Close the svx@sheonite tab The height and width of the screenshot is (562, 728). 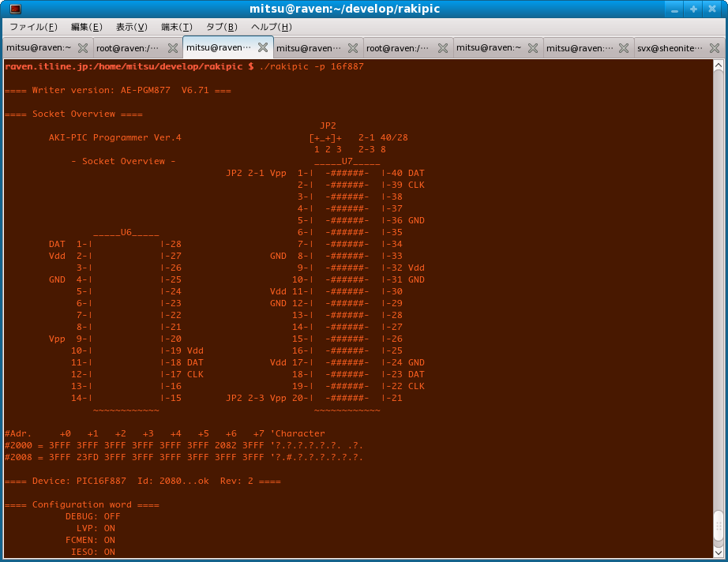click(714, 48)
